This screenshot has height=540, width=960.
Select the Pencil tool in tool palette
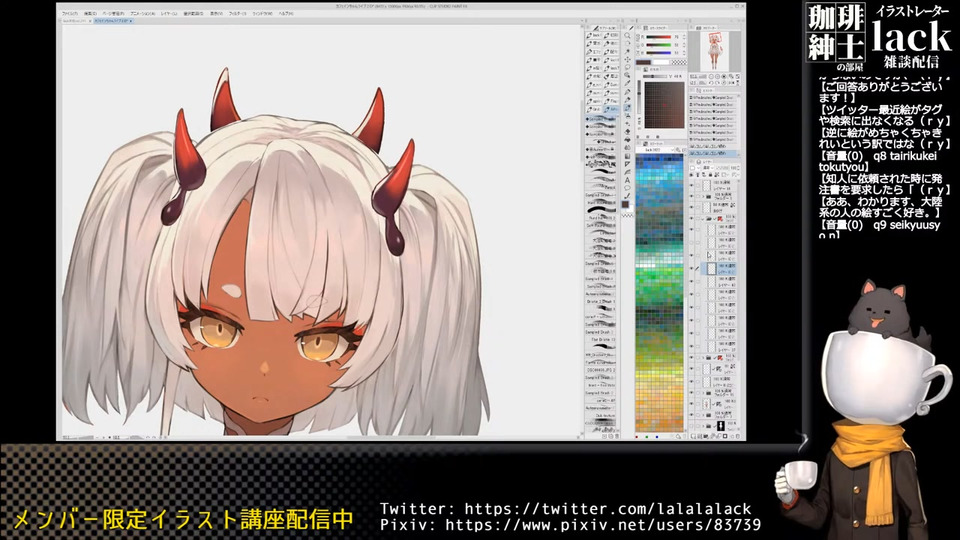click(x=627, y=100)
